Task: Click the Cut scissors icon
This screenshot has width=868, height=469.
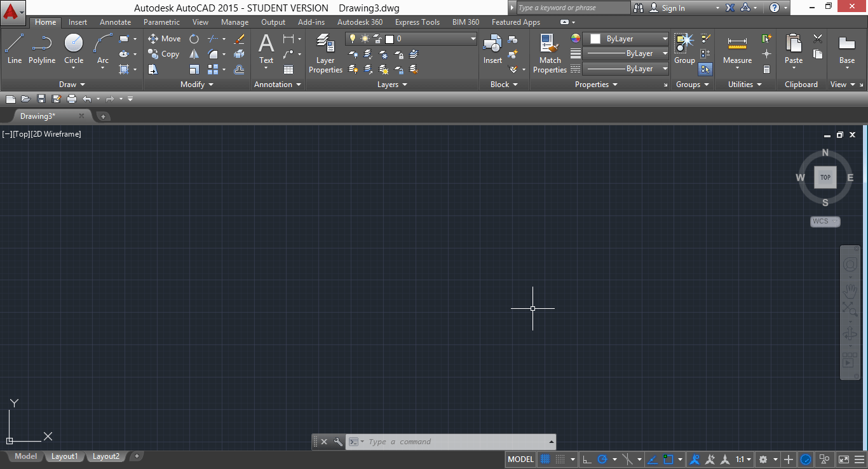Action: (818, 39)
